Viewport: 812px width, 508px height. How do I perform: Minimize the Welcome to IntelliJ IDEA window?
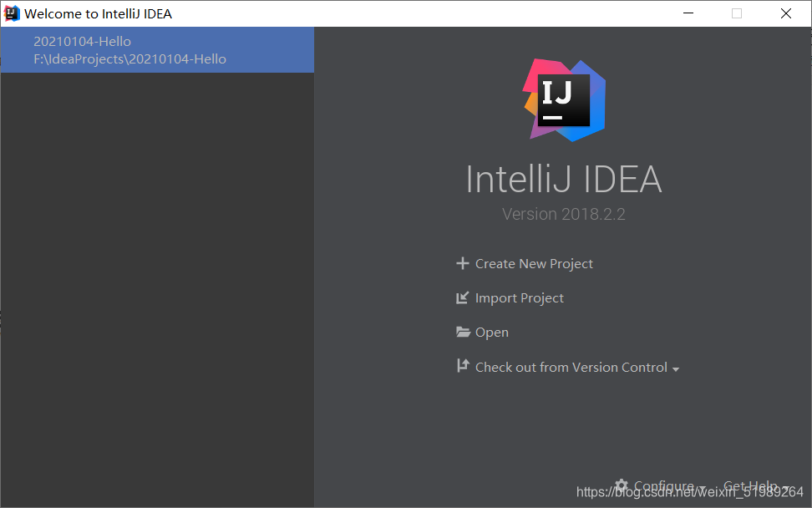click(688, 13)
